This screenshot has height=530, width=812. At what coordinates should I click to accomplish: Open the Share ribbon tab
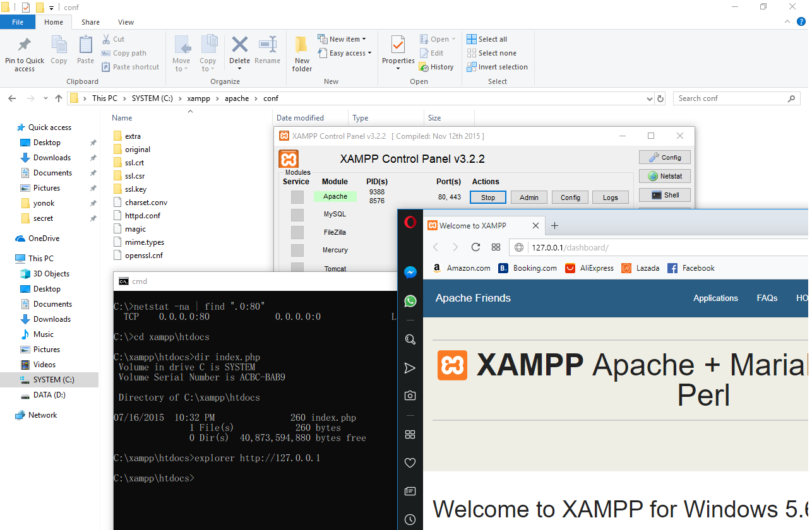click(x=90, y=22)
